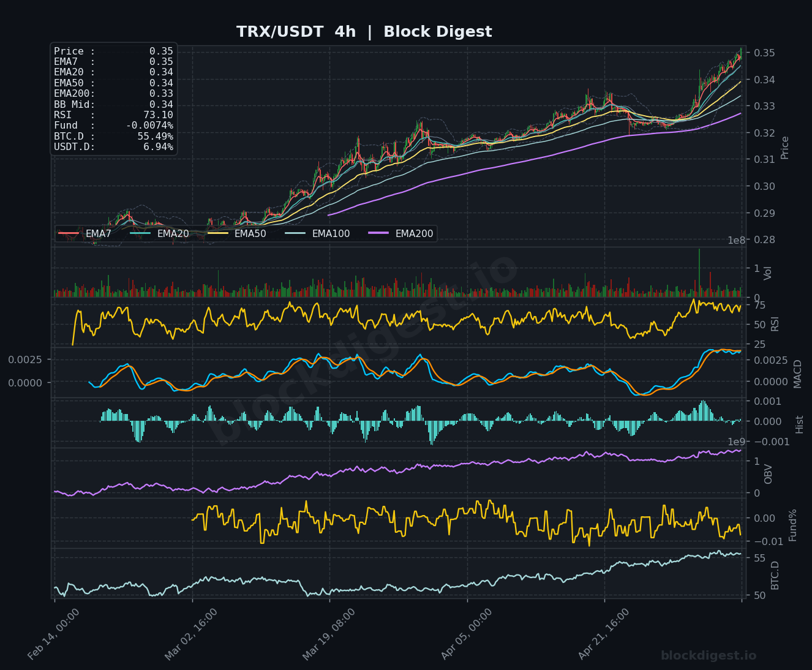Click the 1e8 volume scale label
Image resolution: width=812 pixels, height=670 pixels.
coord(736,240)
